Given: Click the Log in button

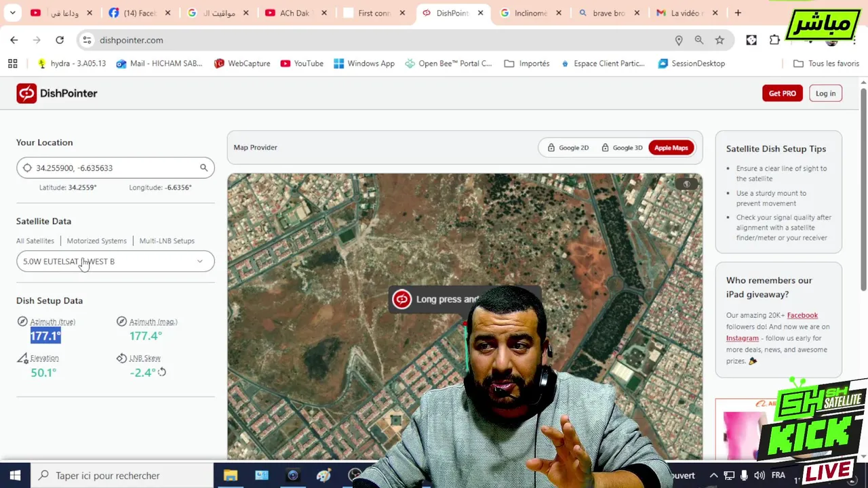Looking at the screenshot, I should pyautogui.click(x=825, y=94).
